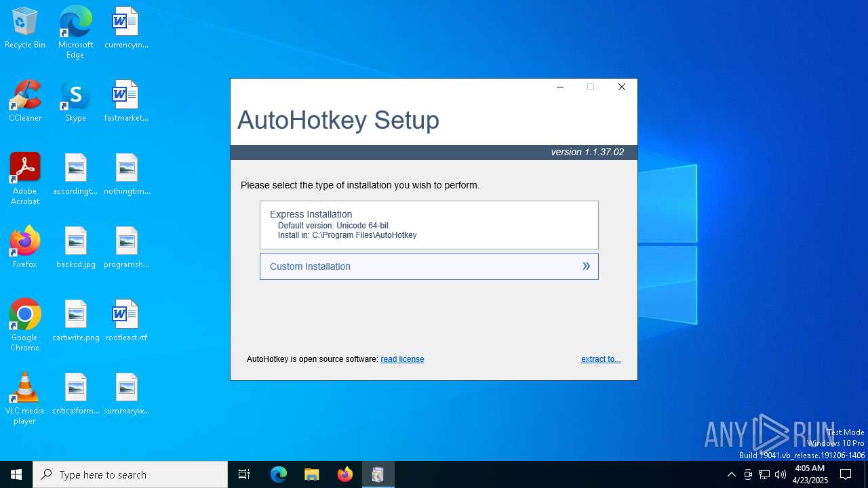Click the AutoHotkey installer taskbar button

coord(378,474)
